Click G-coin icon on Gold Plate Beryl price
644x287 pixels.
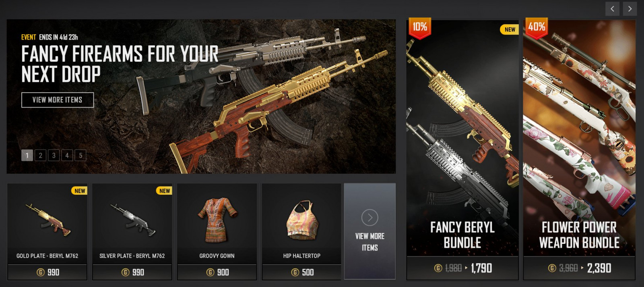pos(41,272)
